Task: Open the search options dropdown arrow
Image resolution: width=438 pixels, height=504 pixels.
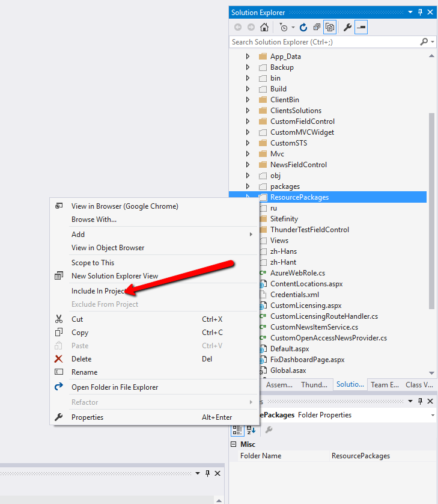Action: [x=433, y=42]
